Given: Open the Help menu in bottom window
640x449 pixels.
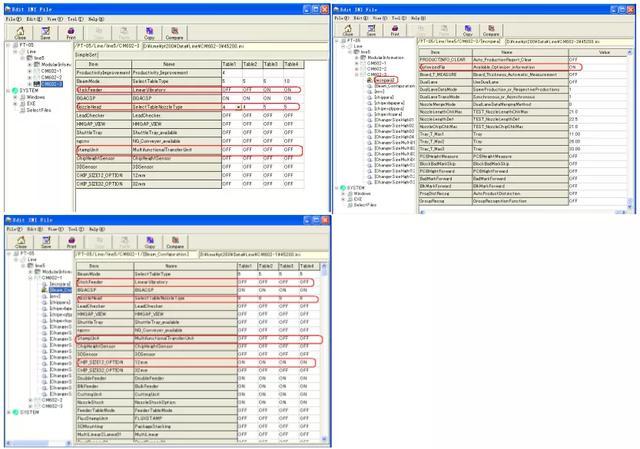Looking at the screenshot, I should (x=96, y=229).
